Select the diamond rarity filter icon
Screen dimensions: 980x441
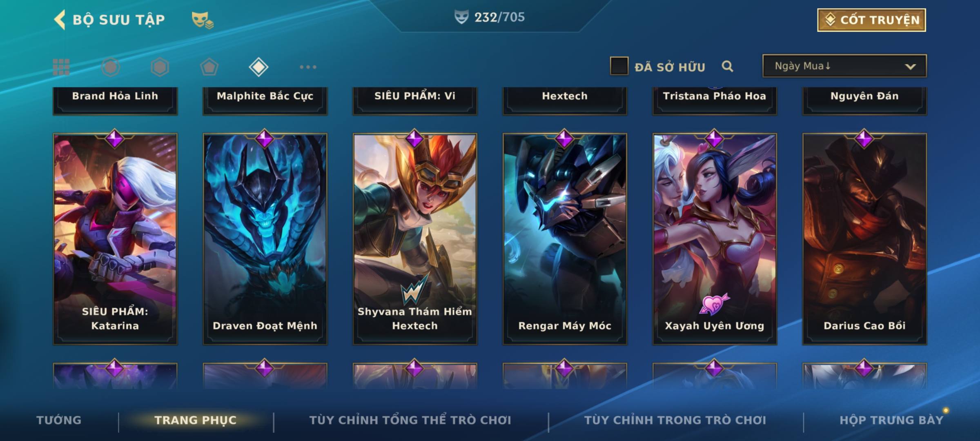[x=258, y=67]
